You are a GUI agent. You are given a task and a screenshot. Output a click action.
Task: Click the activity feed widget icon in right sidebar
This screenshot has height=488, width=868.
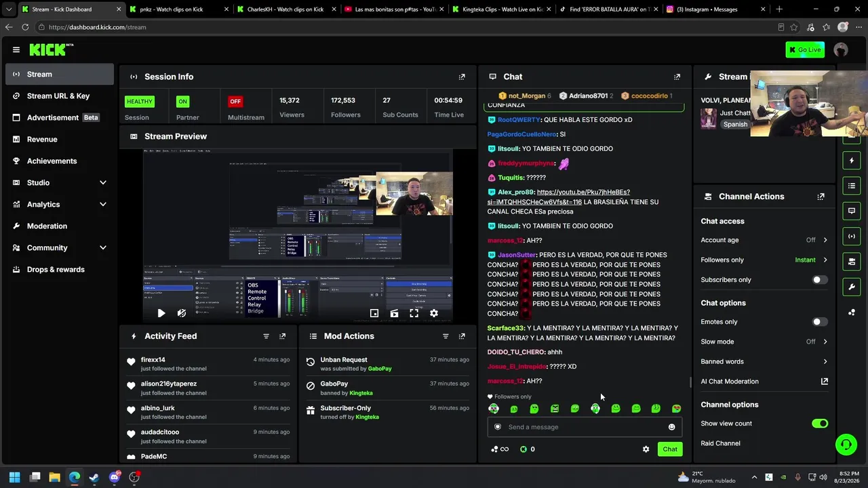pyautogui.click(x=852, y=161)
